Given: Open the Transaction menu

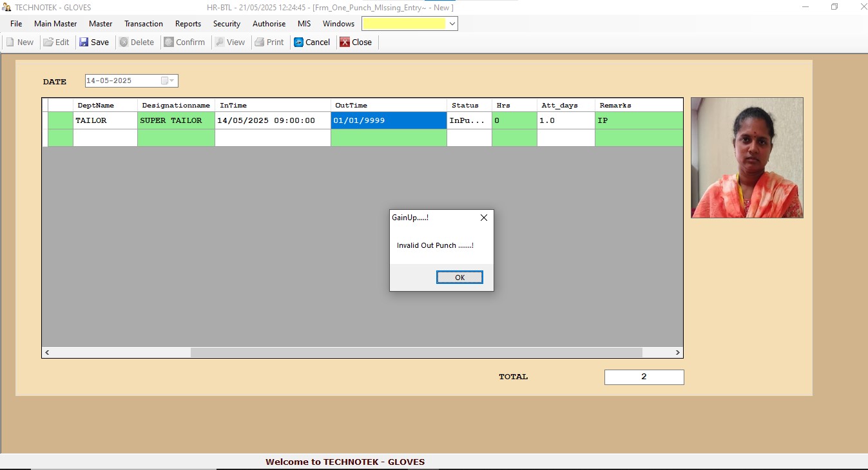Looking at the screenshot, I should pyautogui.click(x=144, y=24).
